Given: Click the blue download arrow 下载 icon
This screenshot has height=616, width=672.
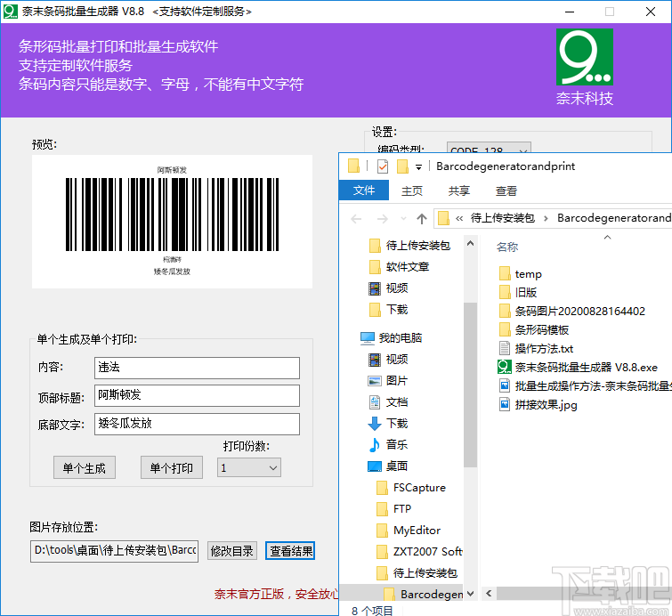Looking at the screenshot, I should [x=375, y=424].
